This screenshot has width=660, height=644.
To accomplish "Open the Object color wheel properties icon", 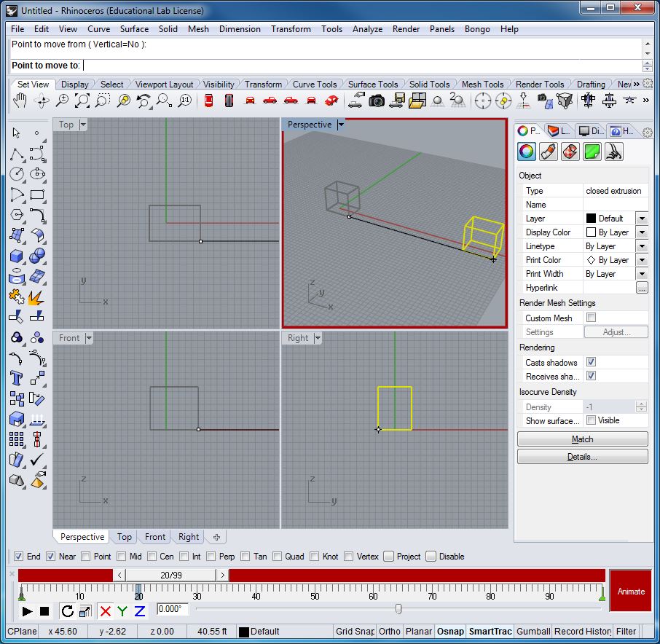I will pyautogui.click(x=526, y=152).
